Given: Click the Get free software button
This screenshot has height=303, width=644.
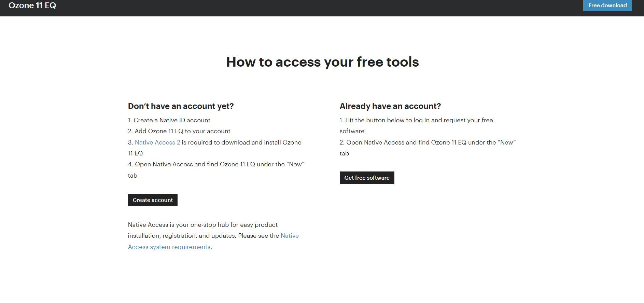Looking at the screenshot, I should point(367,178).
